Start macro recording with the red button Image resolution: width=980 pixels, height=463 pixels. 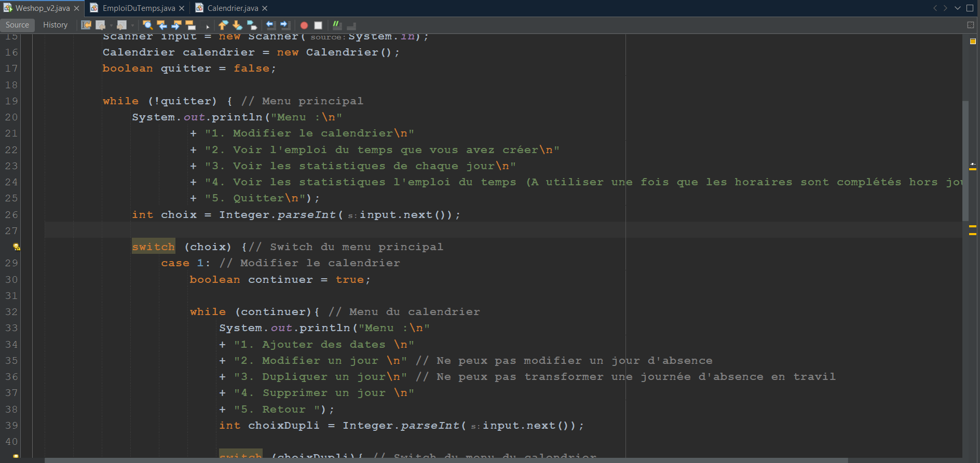(304, 25)
